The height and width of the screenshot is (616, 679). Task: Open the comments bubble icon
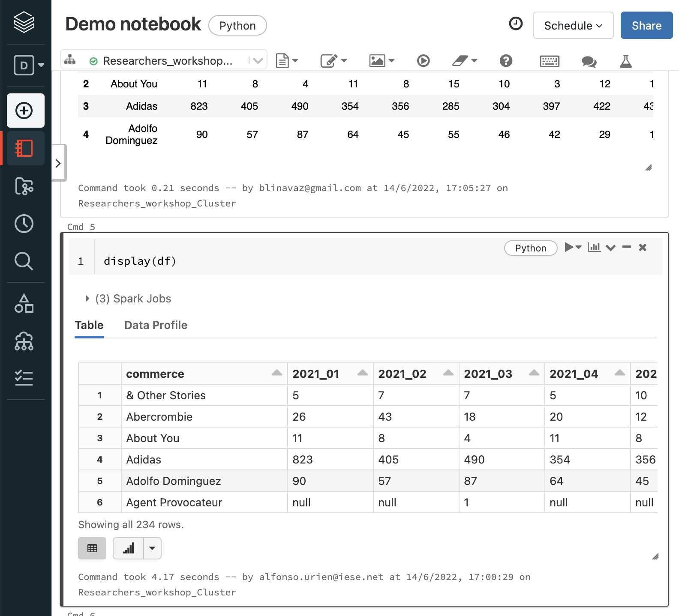[589, 61]
